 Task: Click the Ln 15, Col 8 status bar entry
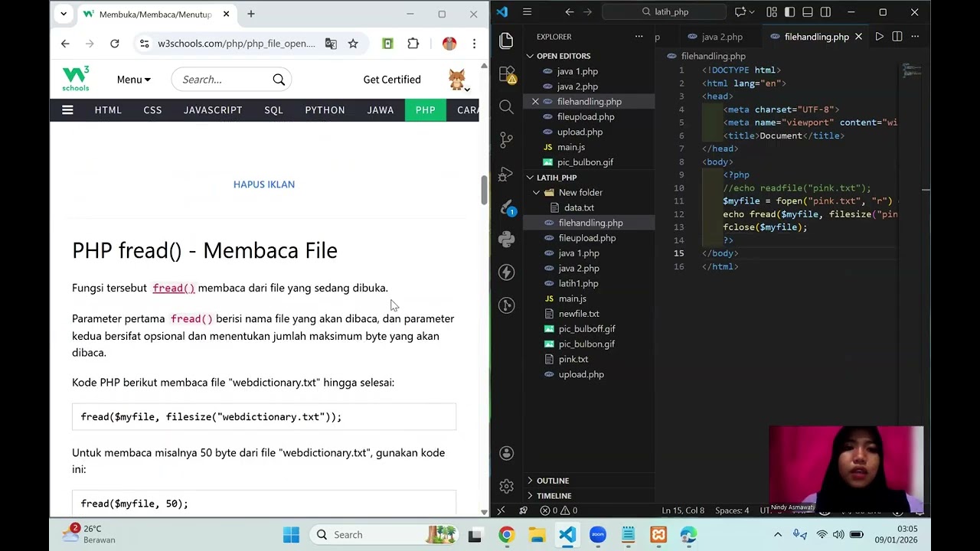click(x=683, y=510)
